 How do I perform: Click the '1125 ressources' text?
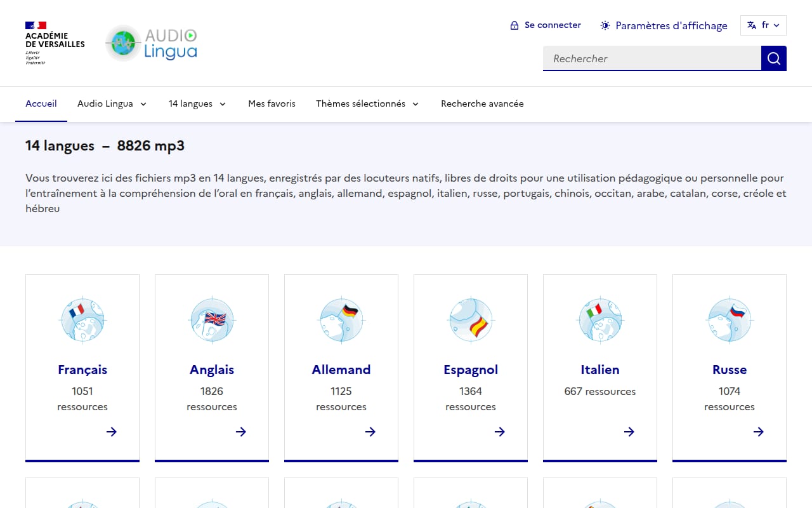(x=341, y=399)
